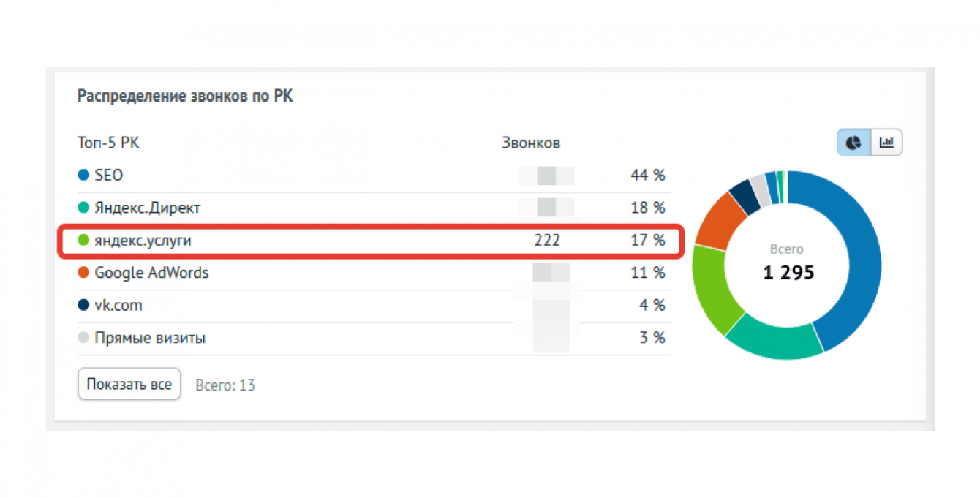Click the "Всего: 13" counter text
The height and width of the screenshot is (498, 980).
225,385
